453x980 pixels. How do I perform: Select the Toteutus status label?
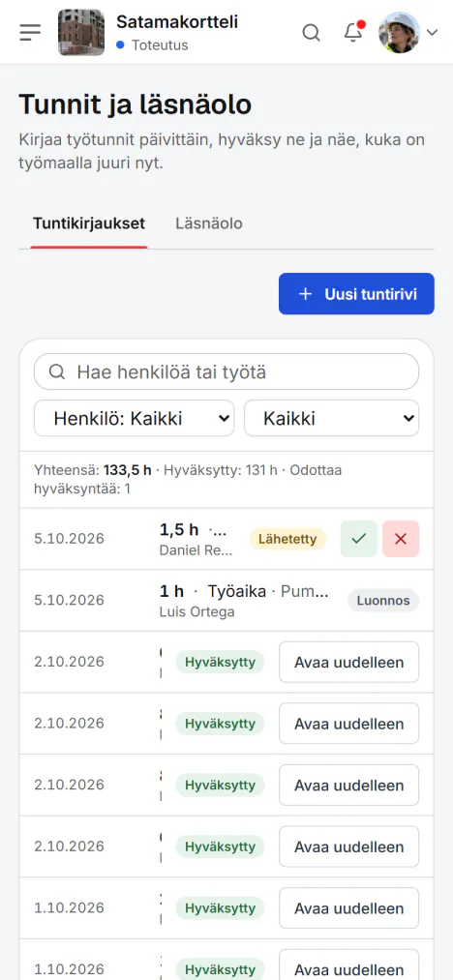pyautogui.click(x=160, y=45)
